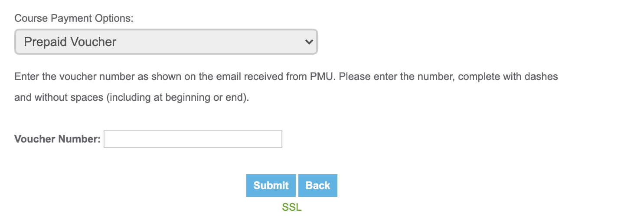The height and width of the screenshot is (219, 644).
Task: Click '(including at beginning or end)' text
Action: pyautogui.click(x=178, y=97)
